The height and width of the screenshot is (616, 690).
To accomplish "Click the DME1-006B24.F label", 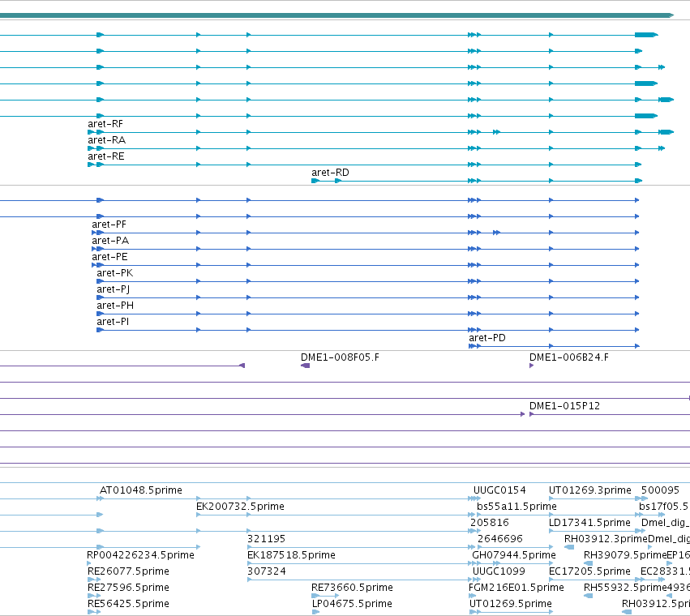I will coord(569,357).
